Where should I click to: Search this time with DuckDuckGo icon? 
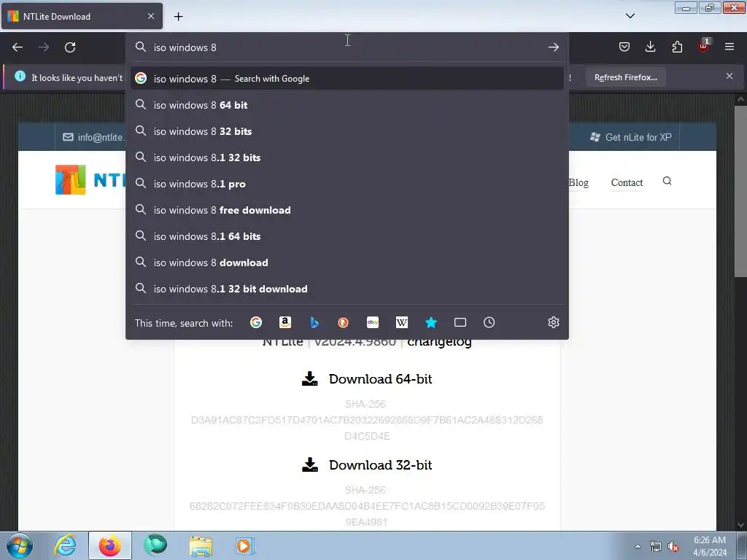click(343, 322)
